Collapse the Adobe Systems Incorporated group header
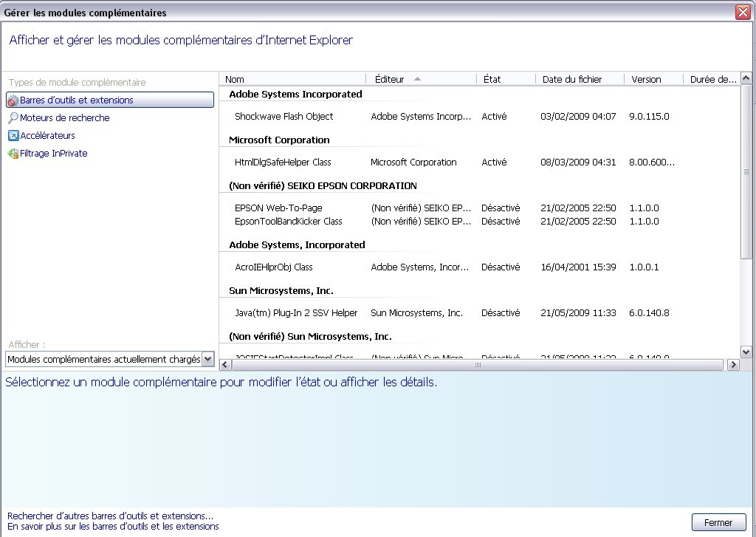The height and width of the screenshot is (537, 756). pos(295,94)
